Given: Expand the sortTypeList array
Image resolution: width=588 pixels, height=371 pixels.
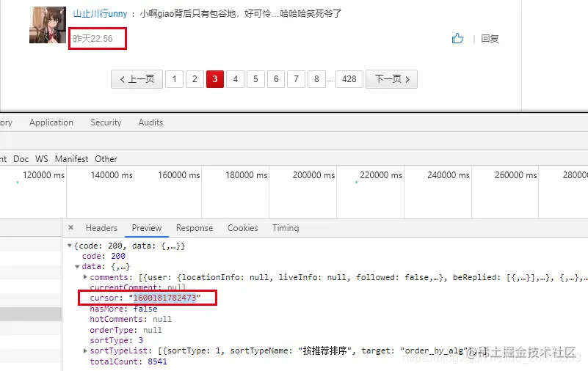Looking at the screenshot, I should (85, 350).
